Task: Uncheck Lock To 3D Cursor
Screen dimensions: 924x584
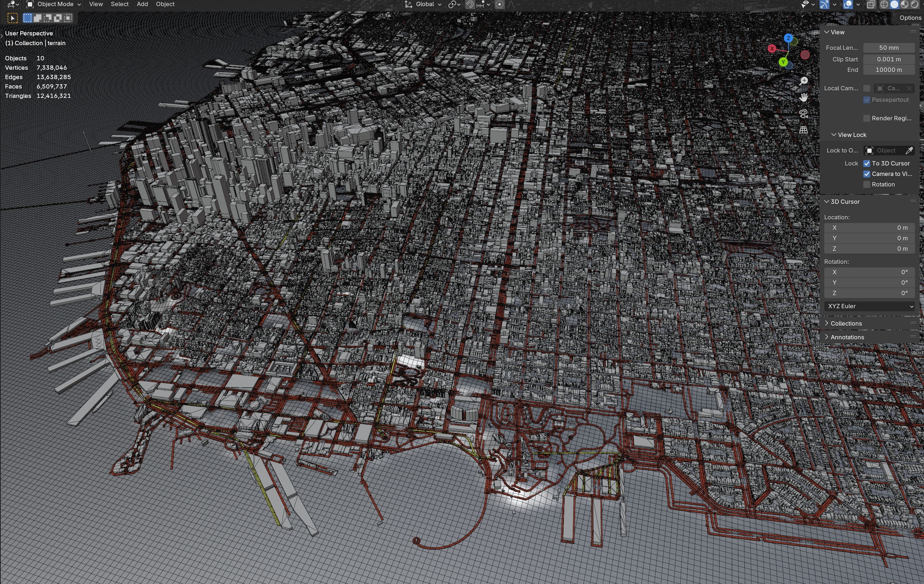Action: (x=867, y=163)
